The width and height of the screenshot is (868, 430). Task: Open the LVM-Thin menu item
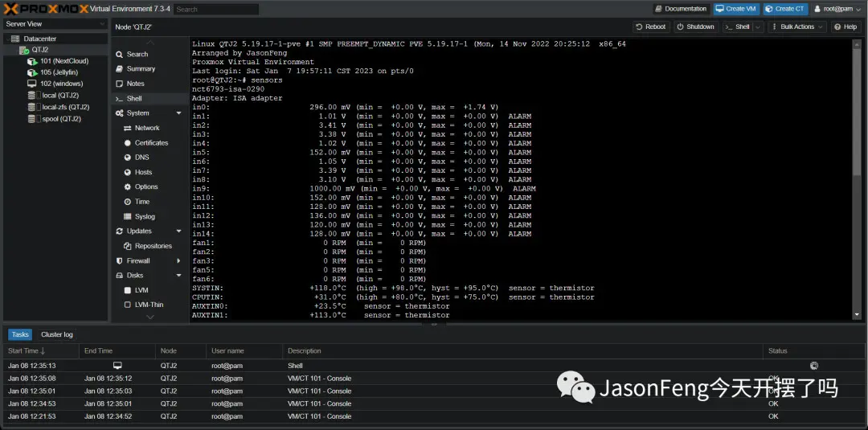pyautogui.click(x=149, y=305)
